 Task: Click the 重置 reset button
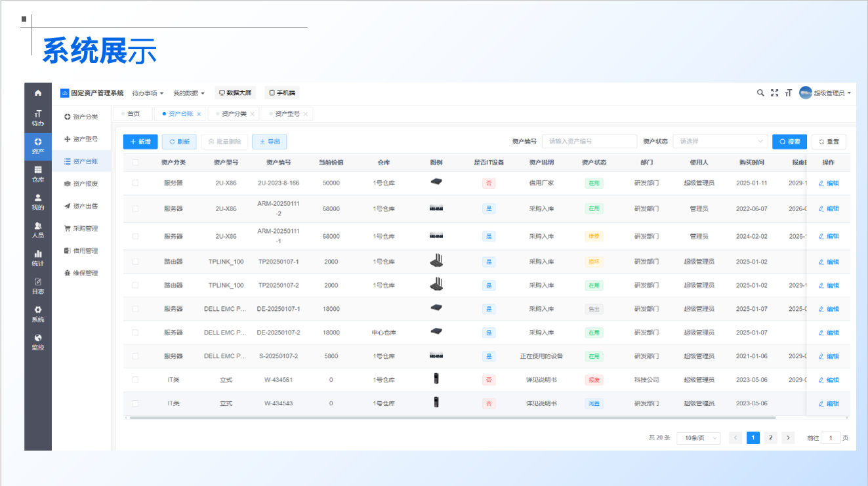tap(829, 142)
